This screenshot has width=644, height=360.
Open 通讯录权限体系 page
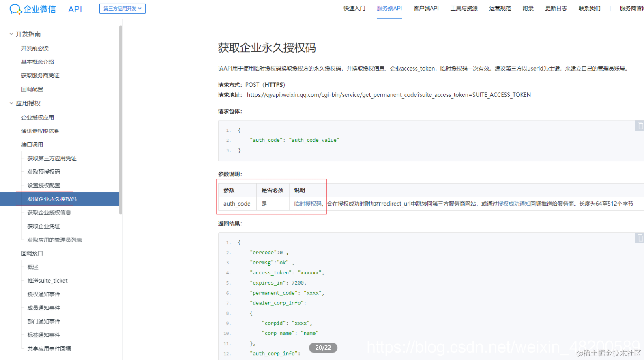[40, 131]
